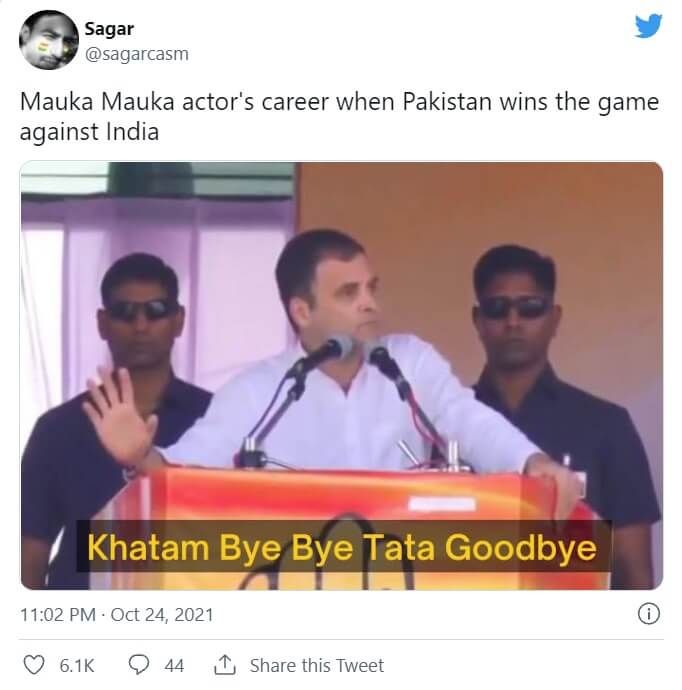Viewport: 682px width, 690px height.
Task: Open replies via speech bubble icon
Action: click(139, 665)
